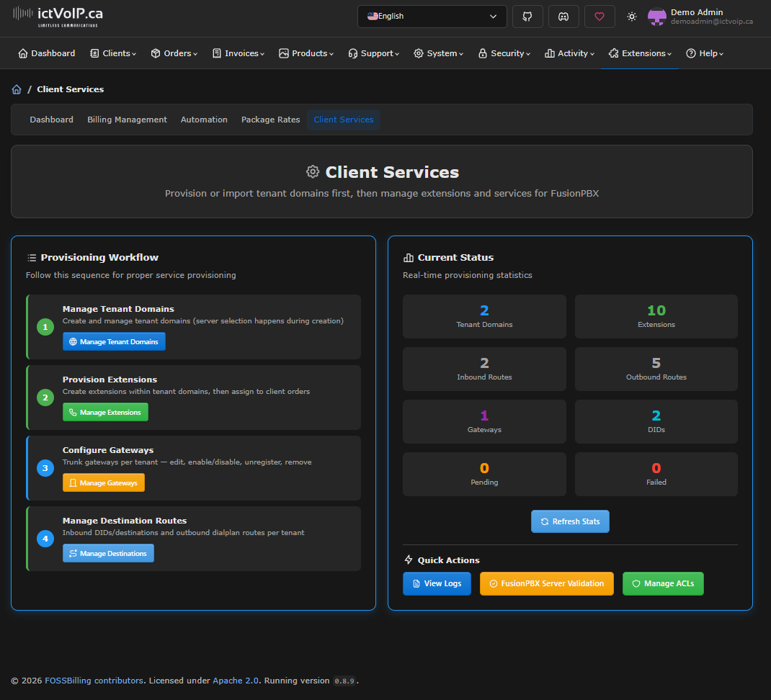Screen dimensions: 771x700
Task: Toggle light/dark theme sun icon
Action: [x=632, y=17]
